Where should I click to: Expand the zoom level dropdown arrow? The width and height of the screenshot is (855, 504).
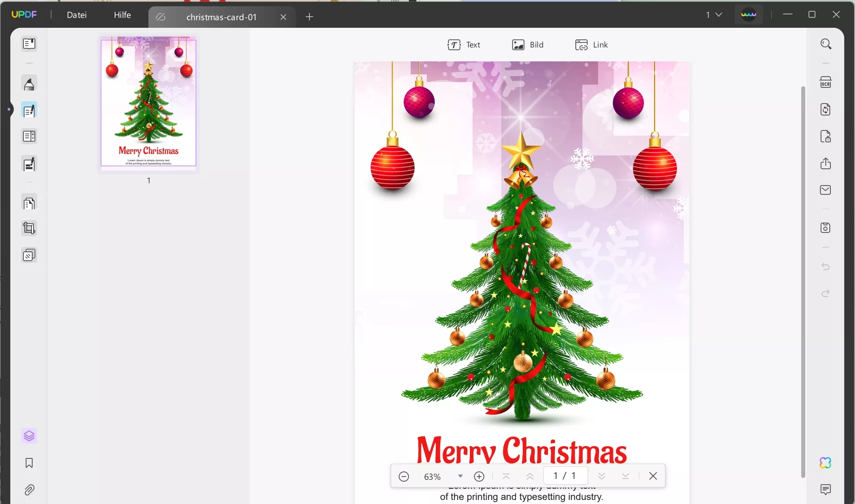tap(460, 476)
